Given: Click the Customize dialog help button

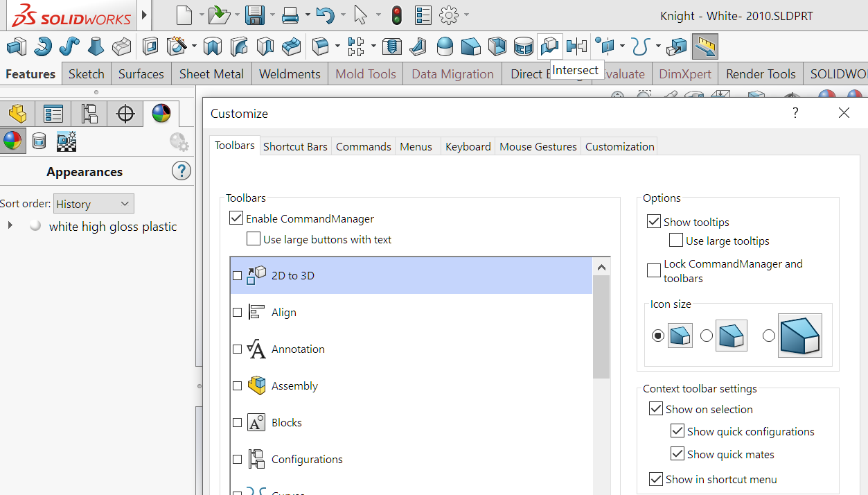Looking at the screenshot, I should [795, 113].
